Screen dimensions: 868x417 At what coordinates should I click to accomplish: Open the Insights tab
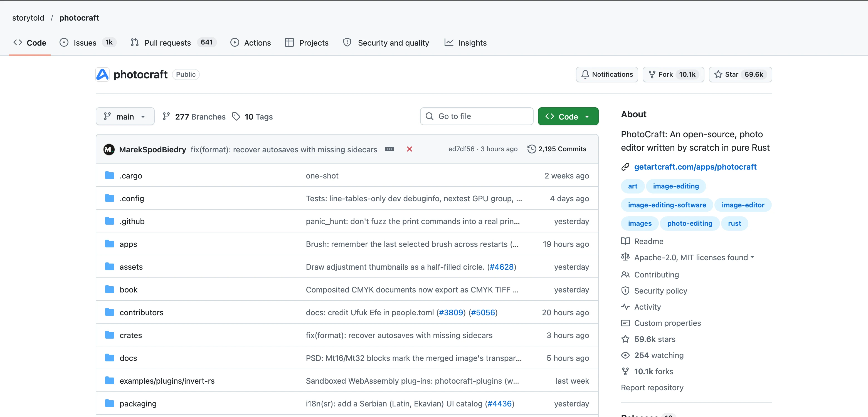coord(465,43)
